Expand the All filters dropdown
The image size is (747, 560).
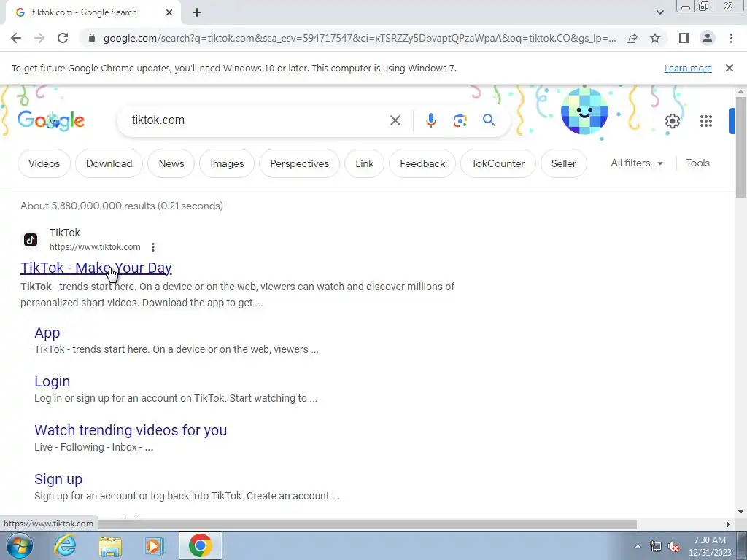[x=637, y=163]
